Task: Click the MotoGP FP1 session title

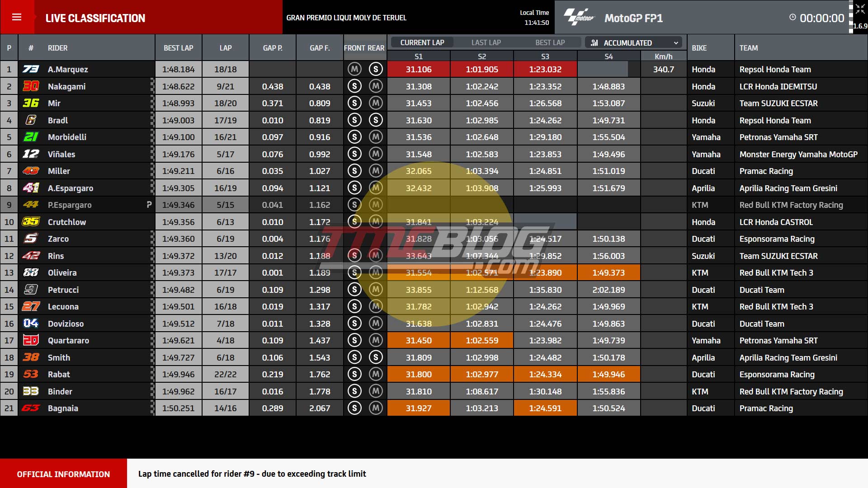Action: (x=633, y=18)
